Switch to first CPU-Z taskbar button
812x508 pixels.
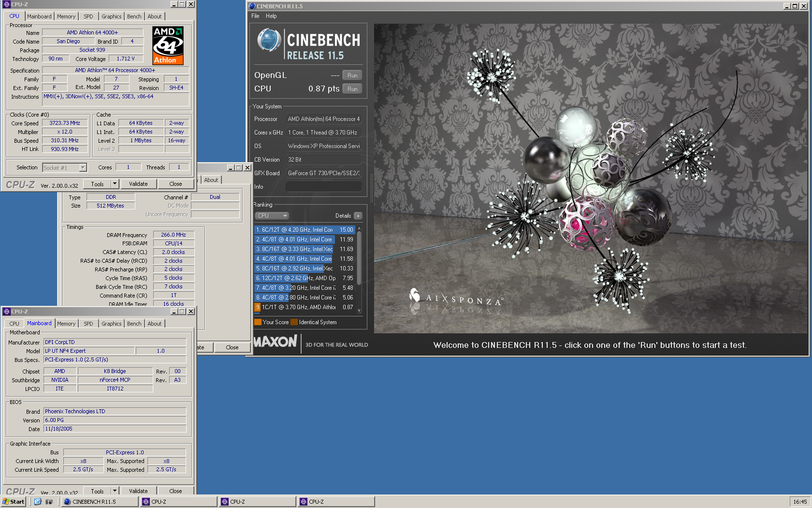pos(179,502)
